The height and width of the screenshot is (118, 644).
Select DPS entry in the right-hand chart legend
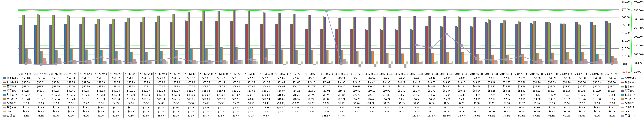click(625, 112)
